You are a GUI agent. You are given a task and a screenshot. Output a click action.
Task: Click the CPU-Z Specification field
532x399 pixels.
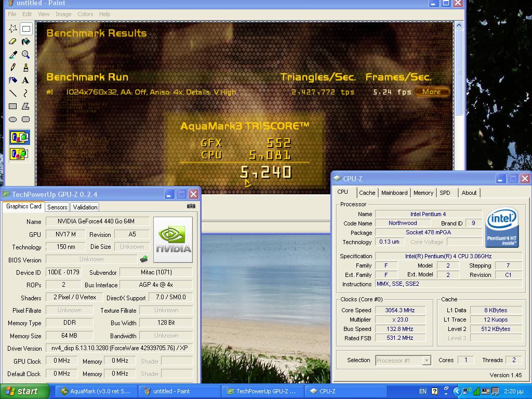coord(448,256)
